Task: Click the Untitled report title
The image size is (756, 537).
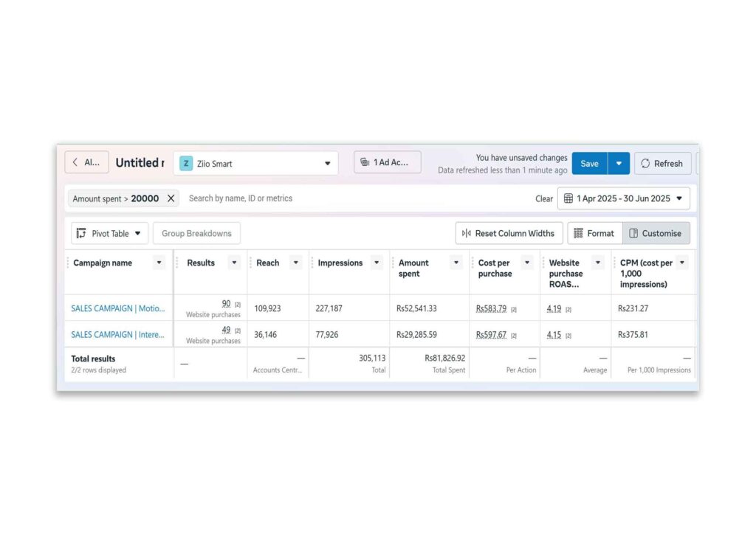Action: pos(140,163)
